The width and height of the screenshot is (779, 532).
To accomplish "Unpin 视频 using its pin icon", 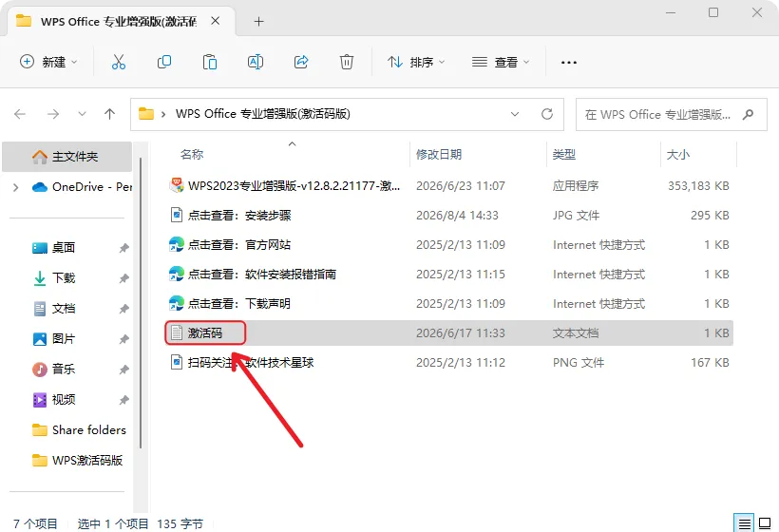I will click(124, 400).
